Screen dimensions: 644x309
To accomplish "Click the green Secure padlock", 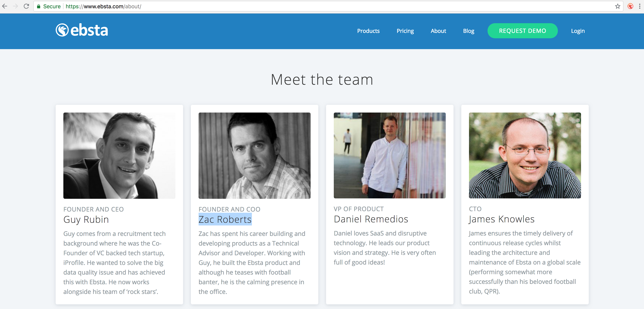I will tap(38, 6).
